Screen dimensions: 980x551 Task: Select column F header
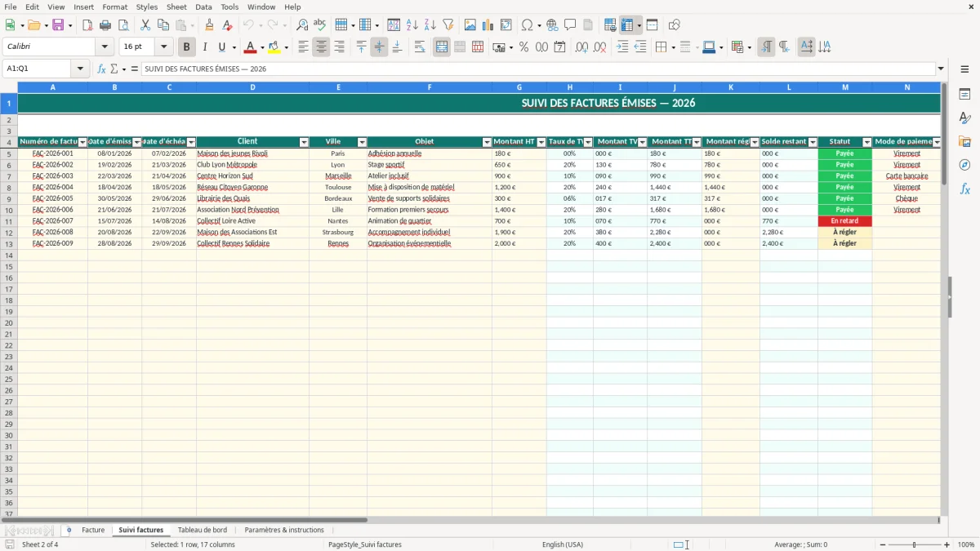pos(430,87)
